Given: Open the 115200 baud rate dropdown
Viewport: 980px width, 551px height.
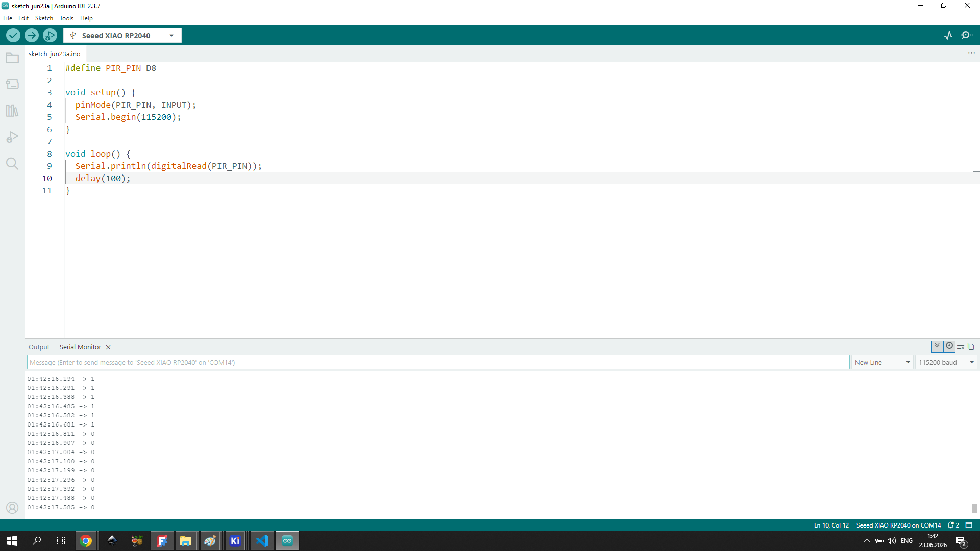Looking at the screenshot, I should pos(946,362).
